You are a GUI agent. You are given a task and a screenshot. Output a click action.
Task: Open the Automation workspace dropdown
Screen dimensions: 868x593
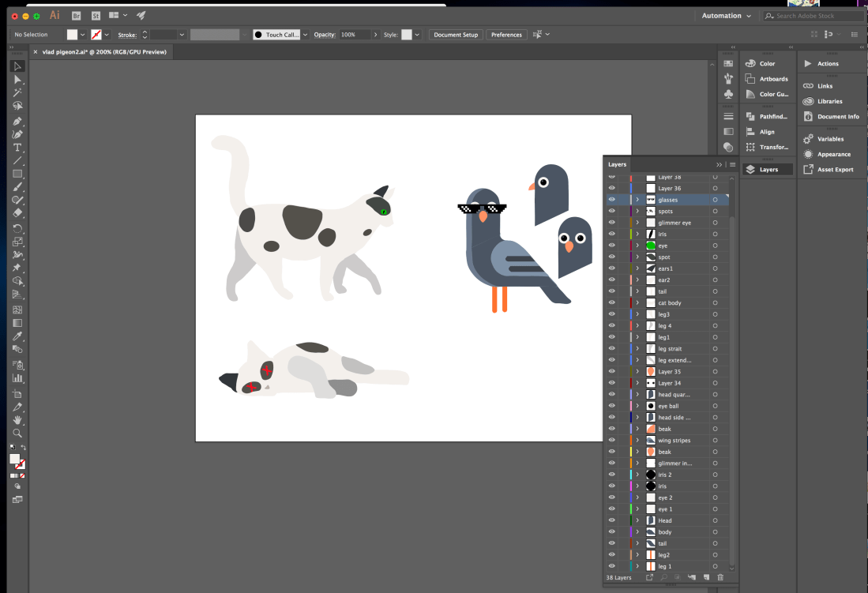727,16
